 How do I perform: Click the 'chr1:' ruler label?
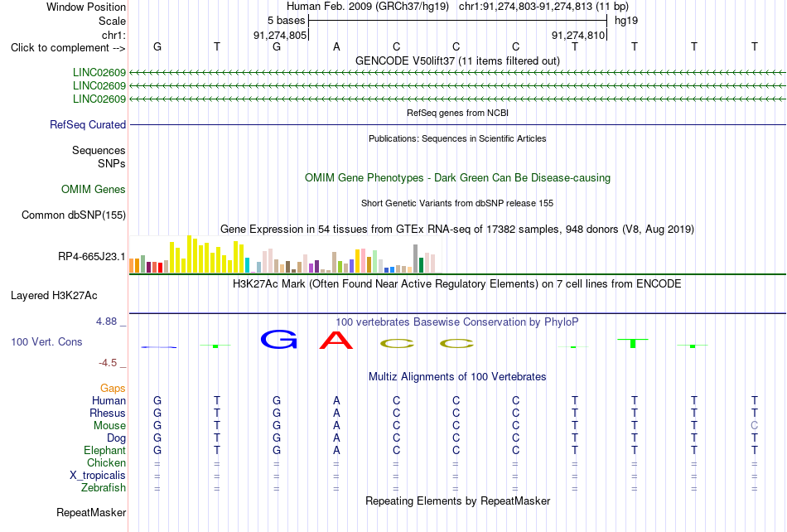(113, 35)
